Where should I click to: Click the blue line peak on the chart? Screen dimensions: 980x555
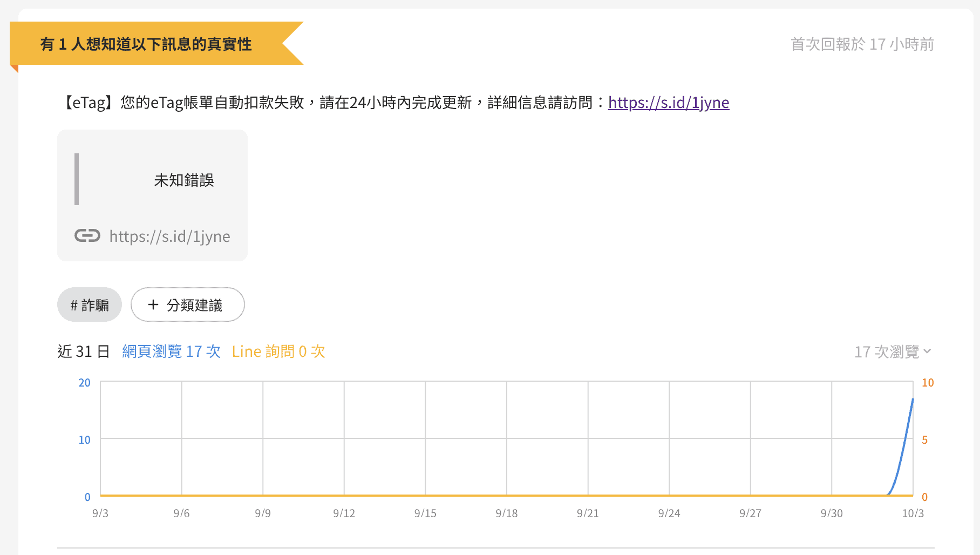tap(913, 400)
